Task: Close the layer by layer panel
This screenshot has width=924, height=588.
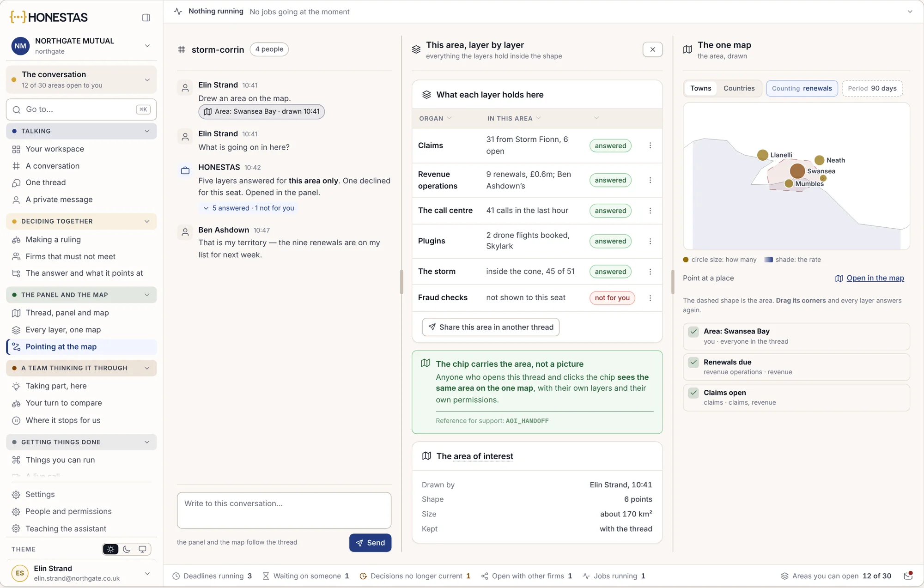Action: 652,49
